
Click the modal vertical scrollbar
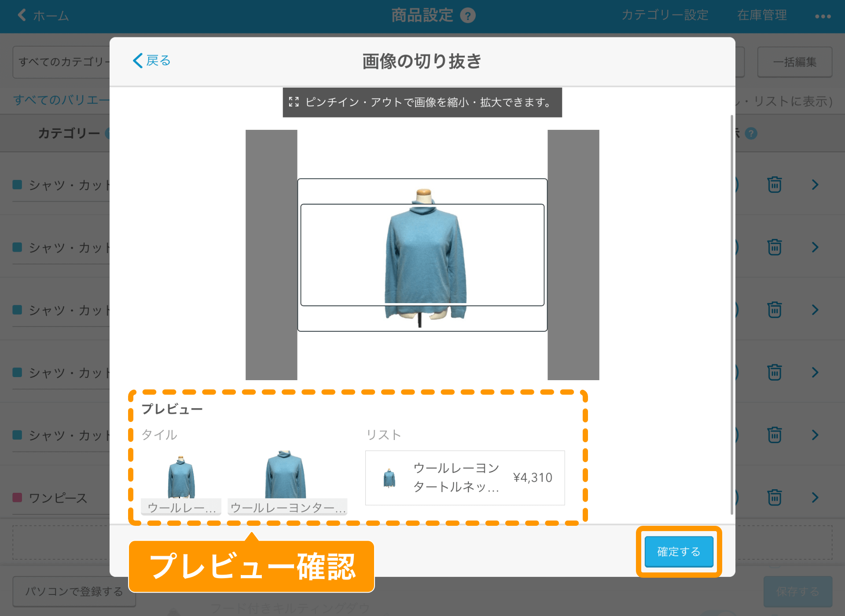(x=732, y=315)
